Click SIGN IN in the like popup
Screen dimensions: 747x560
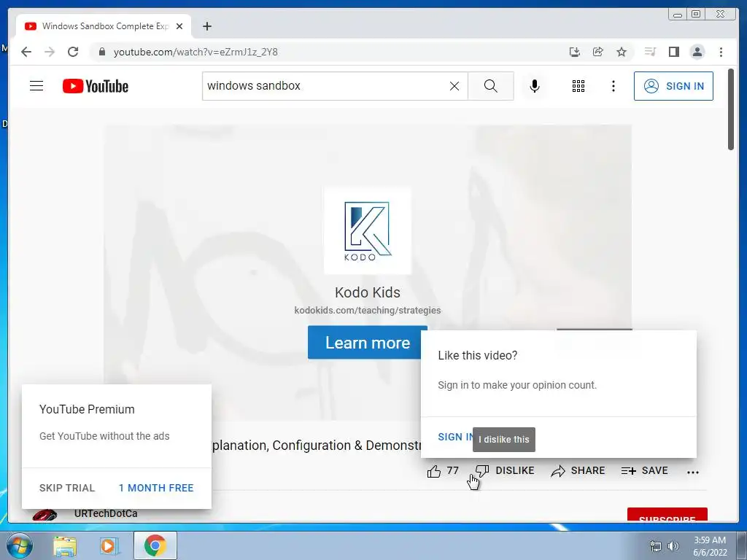[455, 437]
